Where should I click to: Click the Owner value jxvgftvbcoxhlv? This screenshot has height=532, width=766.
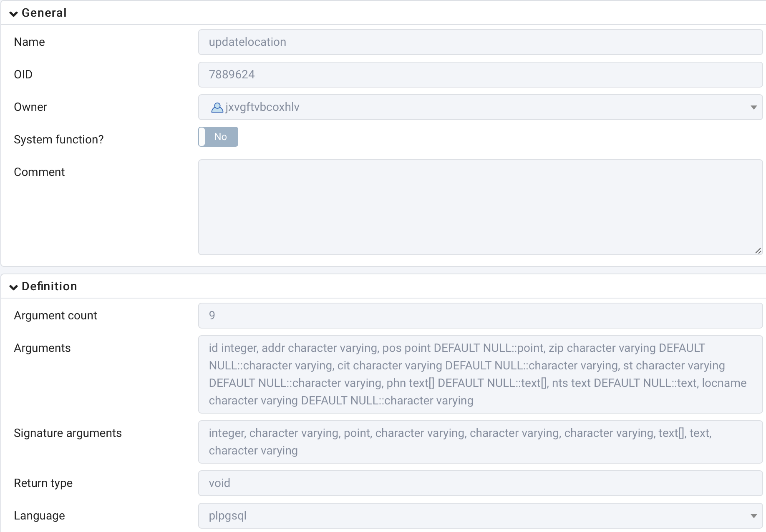pyautogui.click(x=262, y=107)
